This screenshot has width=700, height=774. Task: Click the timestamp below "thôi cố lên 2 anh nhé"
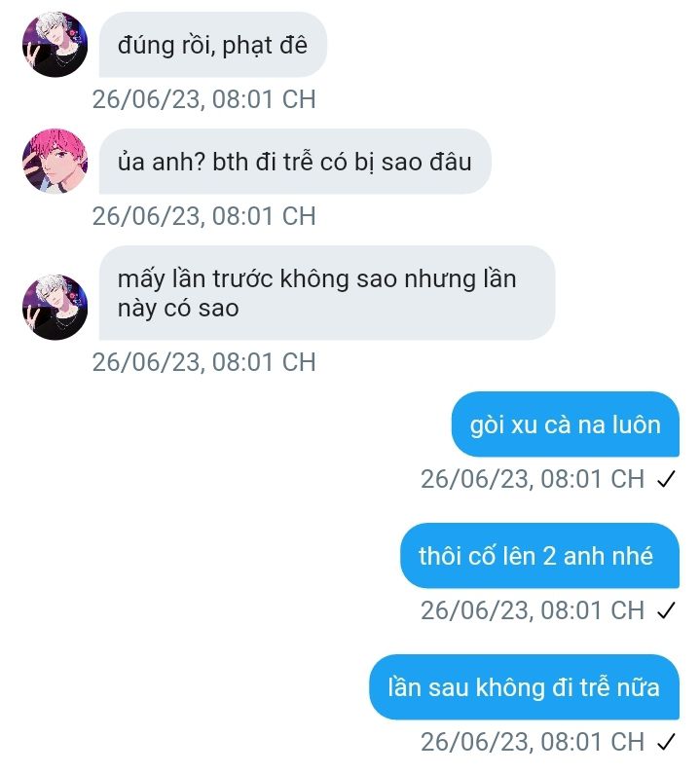click(533, 610)
